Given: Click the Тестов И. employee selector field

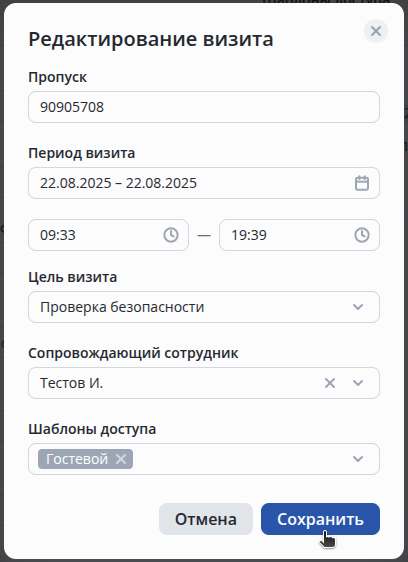Looking at the screenshot, I should [204, 383].
